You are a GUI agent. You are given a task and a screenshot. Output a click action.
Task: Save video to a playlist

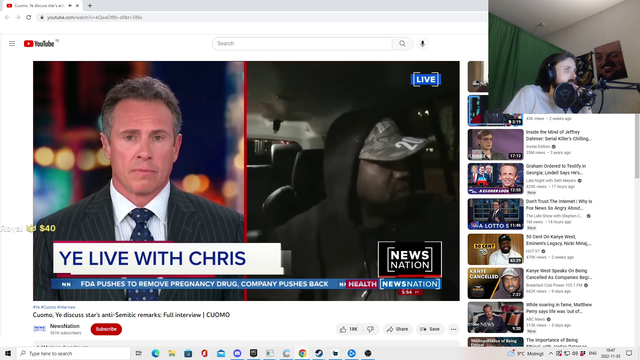click(x=430, y=329)
